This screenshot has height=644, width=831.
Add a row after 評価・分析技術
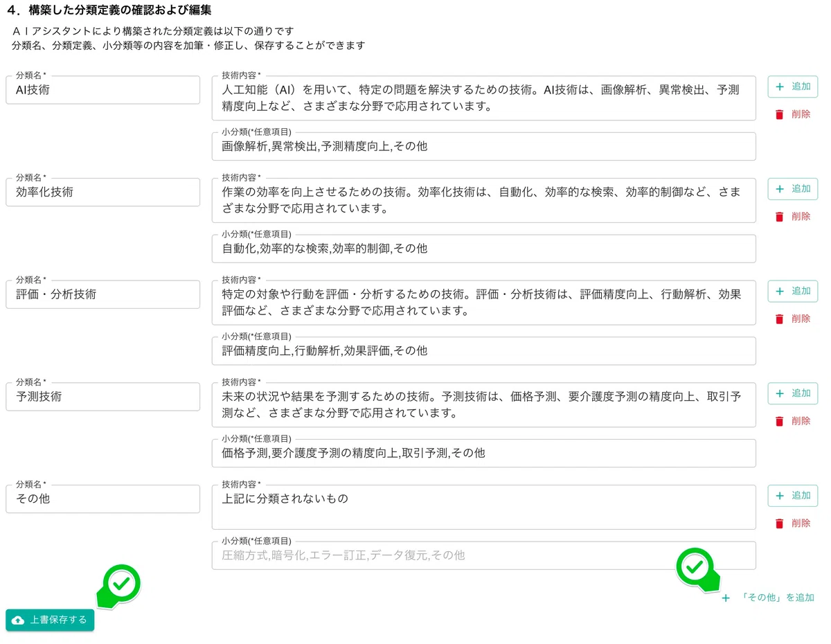(792, 292)
